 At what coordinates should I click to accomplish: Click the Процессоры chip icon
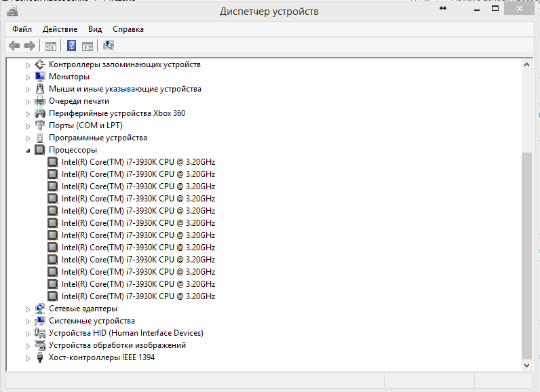pyautogui.click(x=40, y=150)
